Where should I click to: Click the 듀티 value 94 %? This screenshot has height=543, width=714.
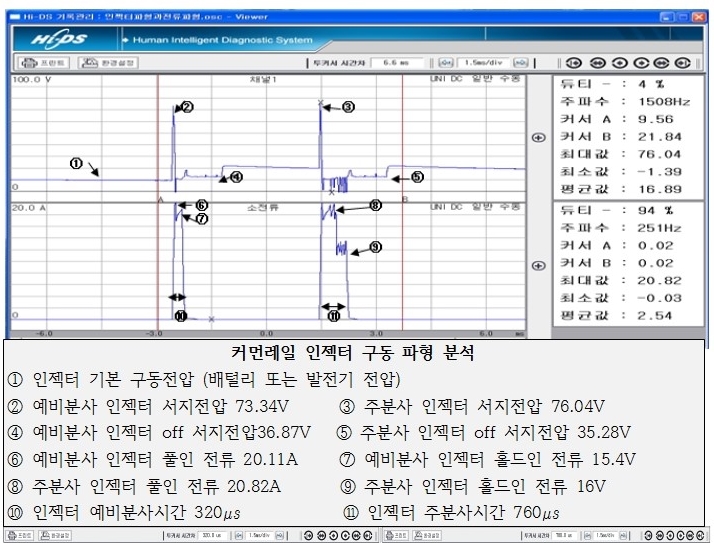tap(655, 210)
